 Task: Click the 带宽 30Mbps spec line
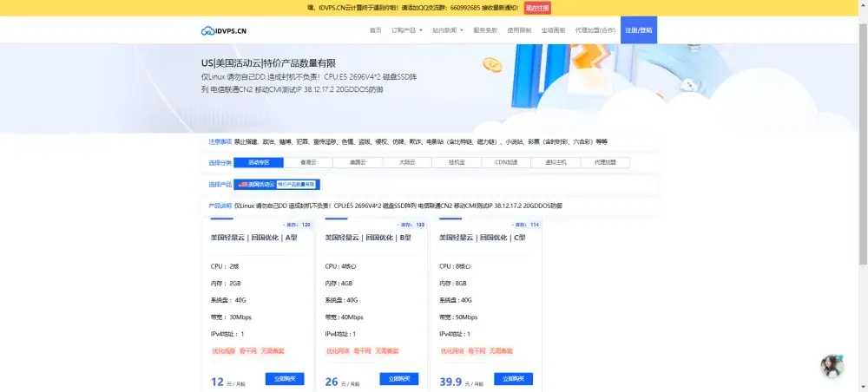tap(231, 317)
